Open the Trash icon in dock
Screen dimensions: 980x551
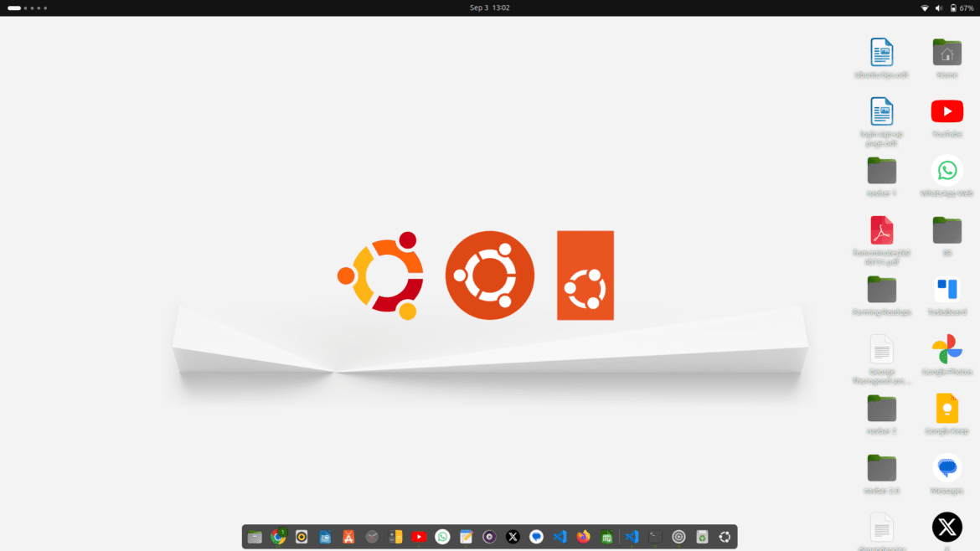(702, 537)
